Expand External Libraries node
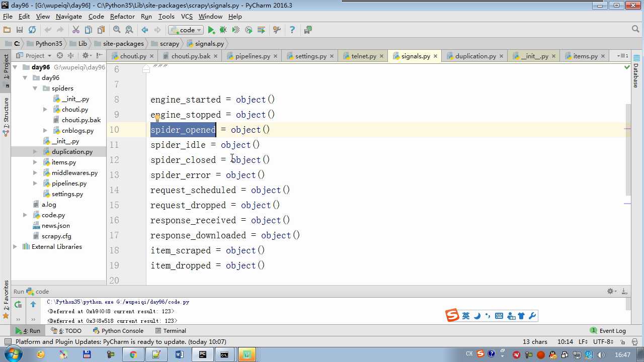The width and height of the screenshot is (644, 362). [x=15, y=247]
